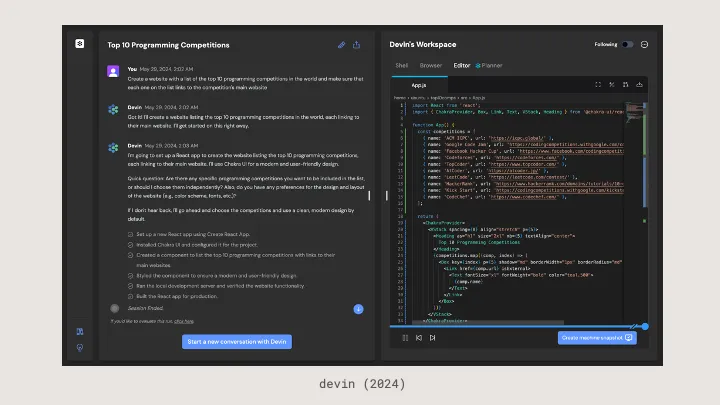Switch to the Shell tab
720x405 pixels.
pos(402,66)
